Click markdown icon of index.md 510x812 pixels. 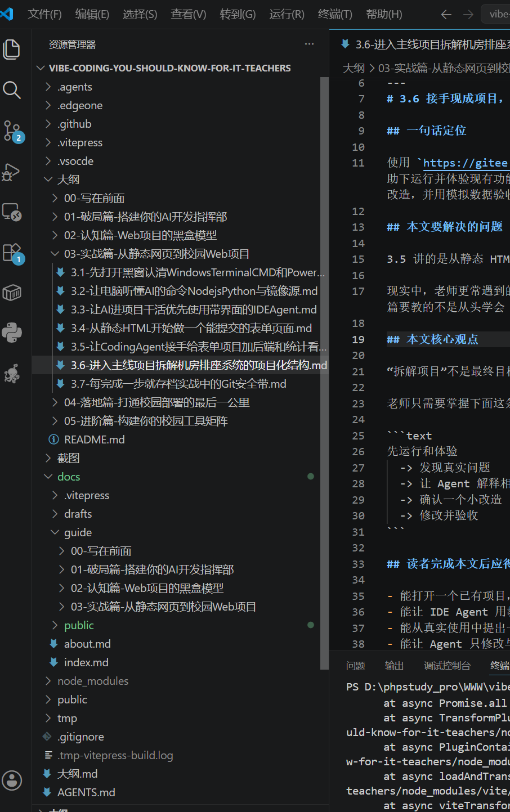coord(53,662)
